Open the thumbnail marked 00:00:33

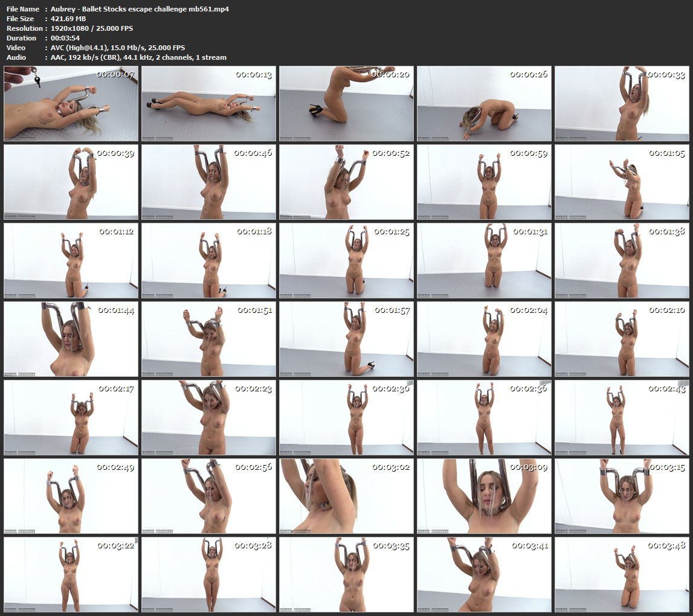(622, 104)
